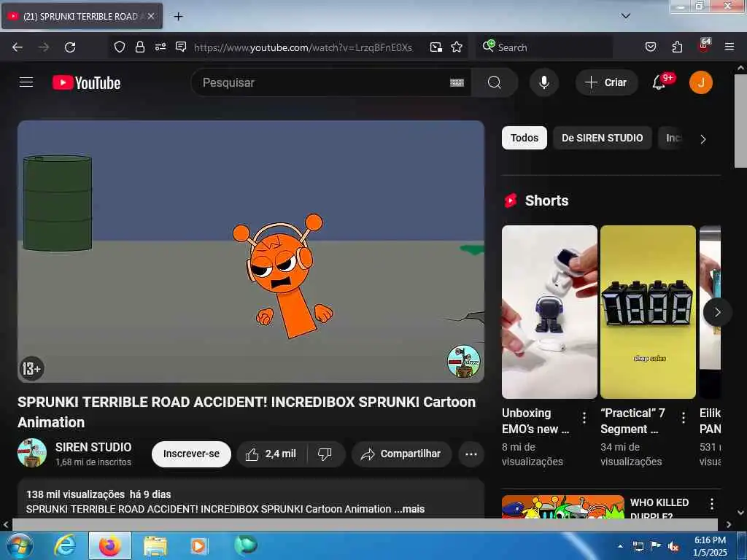Viewport: 747px width, 560px height.
Task: Open options for "Practical" 7 Segment short
Action: pos(683,418)
